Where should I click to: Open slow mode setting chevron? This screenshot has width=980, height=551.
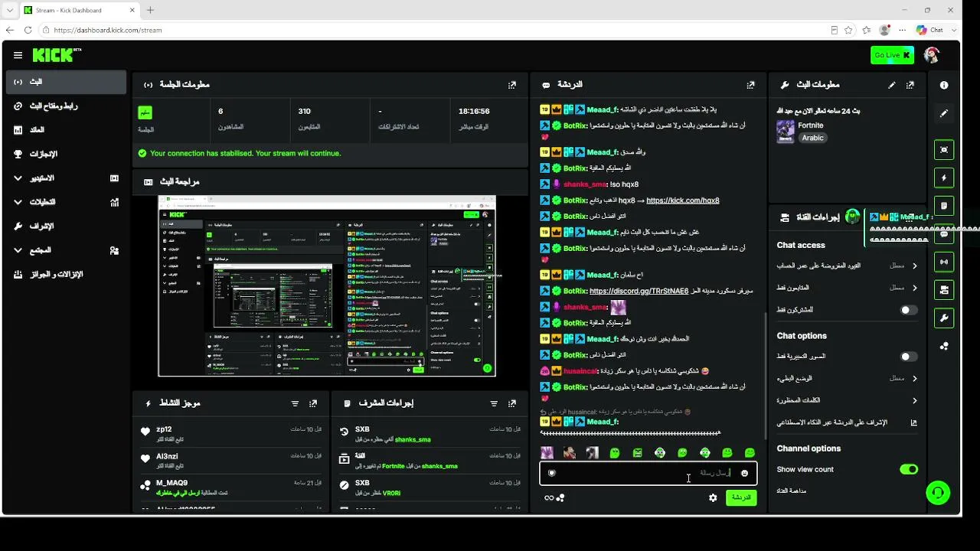pos(914,378)
